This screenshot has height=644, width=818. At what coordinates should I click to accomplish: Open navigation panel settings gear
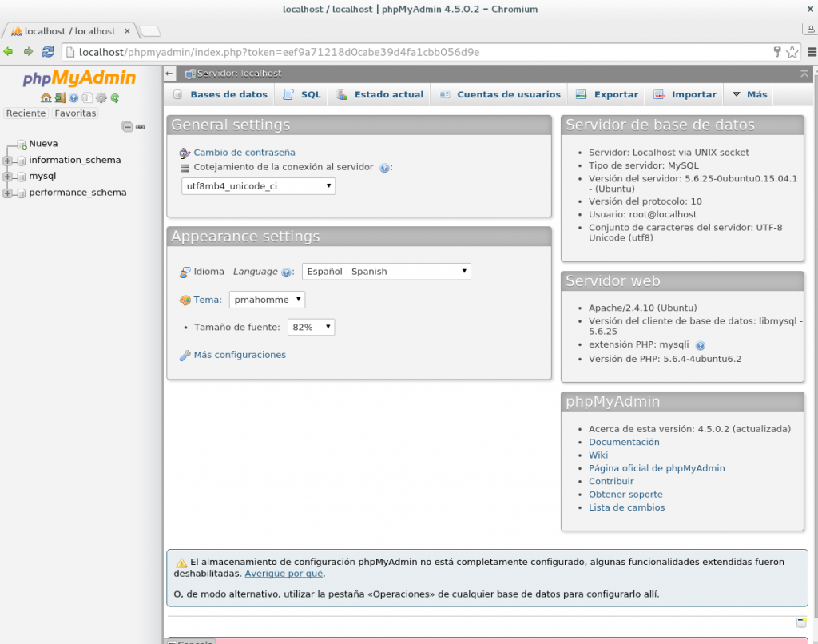(101, 97)
